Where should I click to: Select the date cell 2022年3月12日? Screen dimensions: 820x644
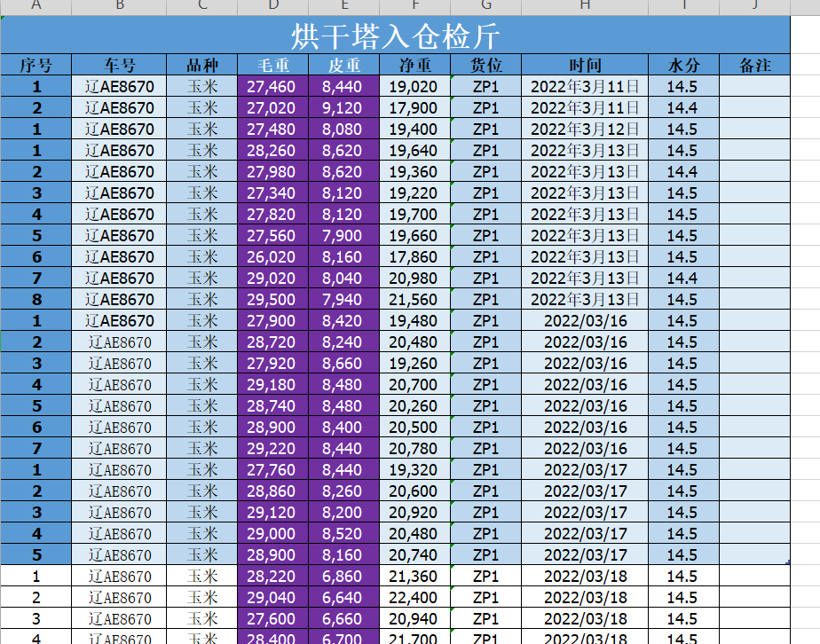[x=585, y=130]
